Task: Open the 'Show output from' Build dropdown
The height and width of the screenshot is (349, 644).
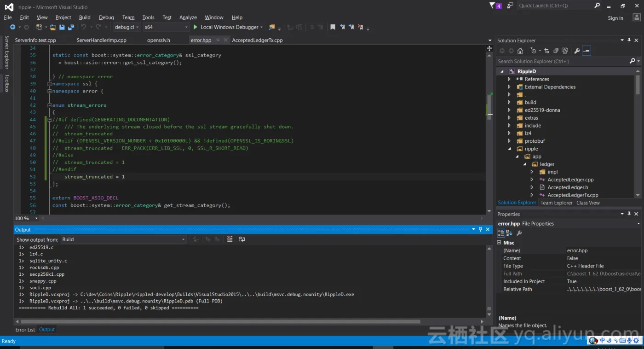Action: (123, 239)
